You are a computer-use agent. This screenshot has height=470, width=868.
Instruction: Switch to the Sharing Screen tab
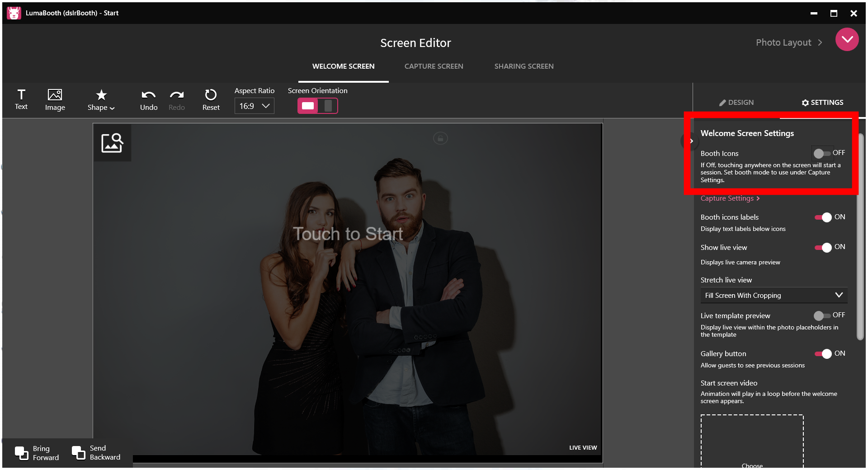(x=524, y=66)
